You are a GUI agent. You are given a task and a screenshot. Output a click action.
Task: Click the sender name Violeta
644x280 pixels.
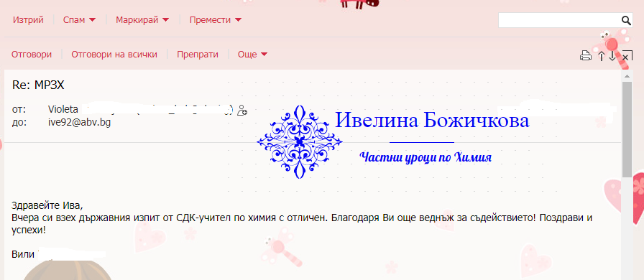pos(63,110)
